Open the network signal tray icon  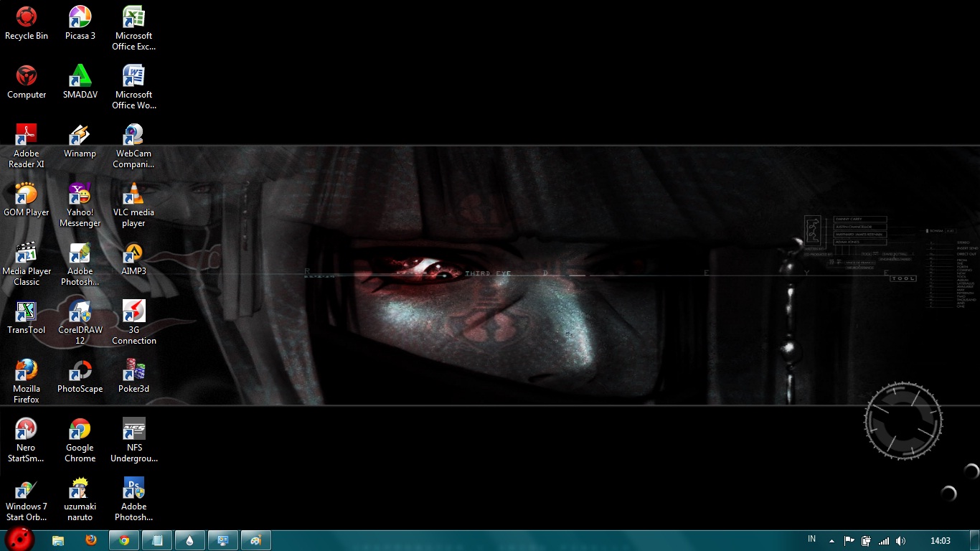[x=884, y=541]
